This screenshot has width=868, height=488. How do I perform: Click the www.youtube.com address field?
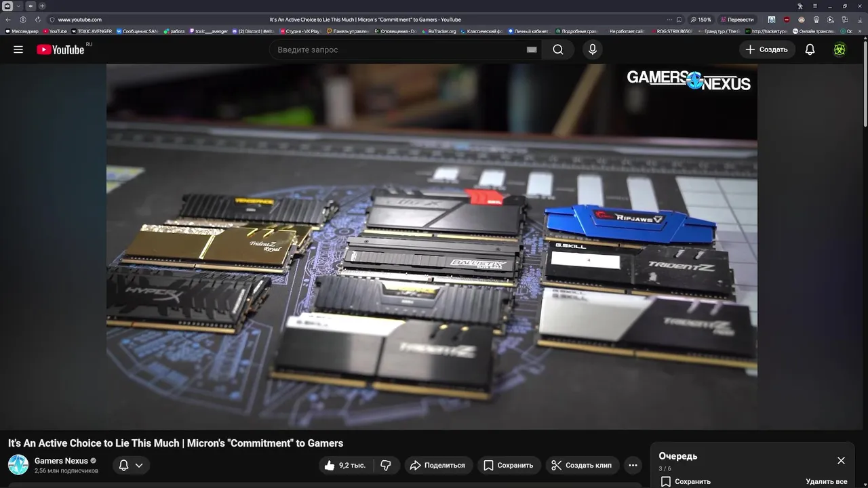coord(80,20)
